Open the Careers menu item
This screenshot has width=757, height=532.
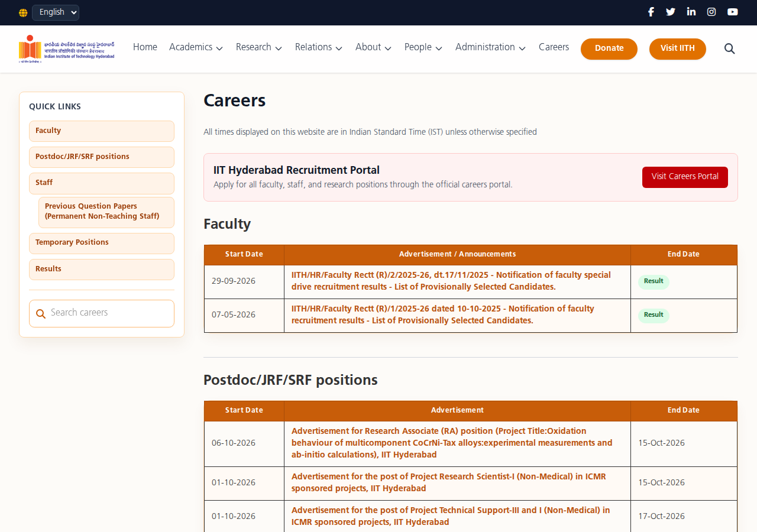click(x=554, y=47)
